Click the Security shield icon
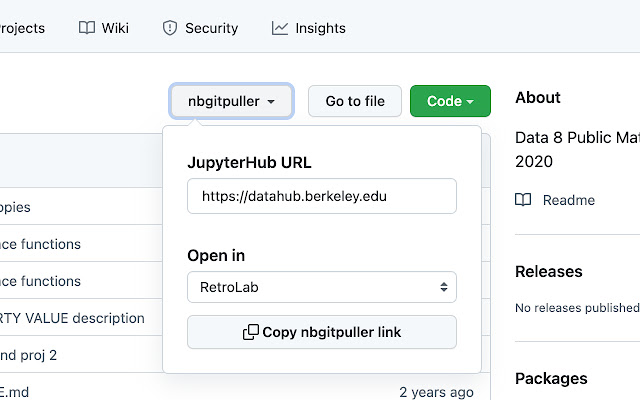This screenshot has height=400, width=640. coord(170,28)
